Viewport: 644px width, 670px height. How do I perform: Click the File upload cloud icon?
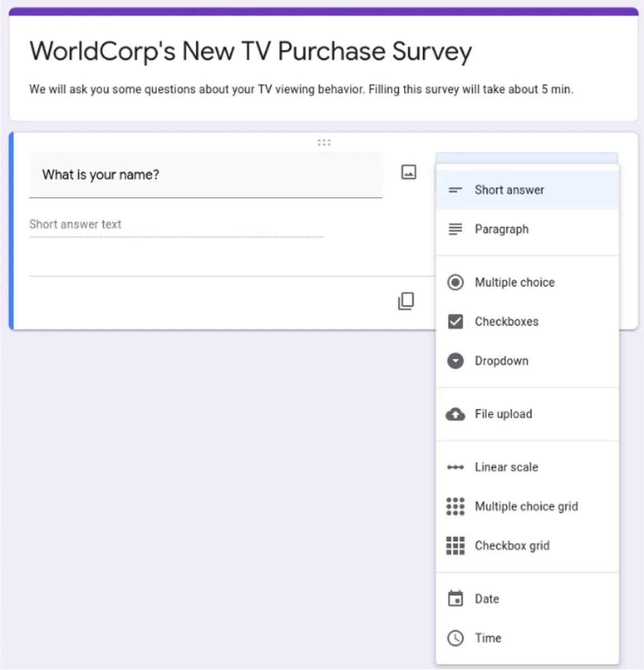(x=455, y=414)
